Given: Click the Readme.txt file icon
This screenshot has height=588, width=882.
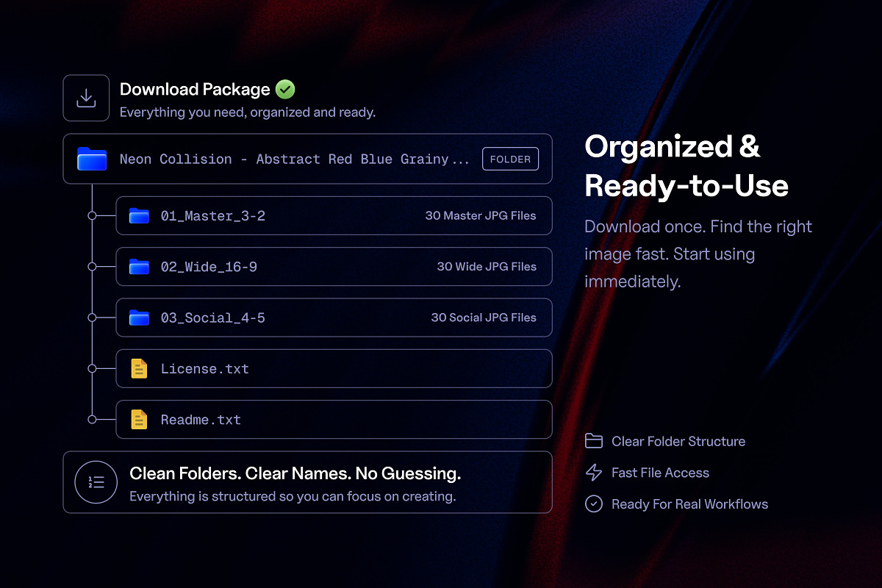Looking at the screenshot, I should point(139,420).
